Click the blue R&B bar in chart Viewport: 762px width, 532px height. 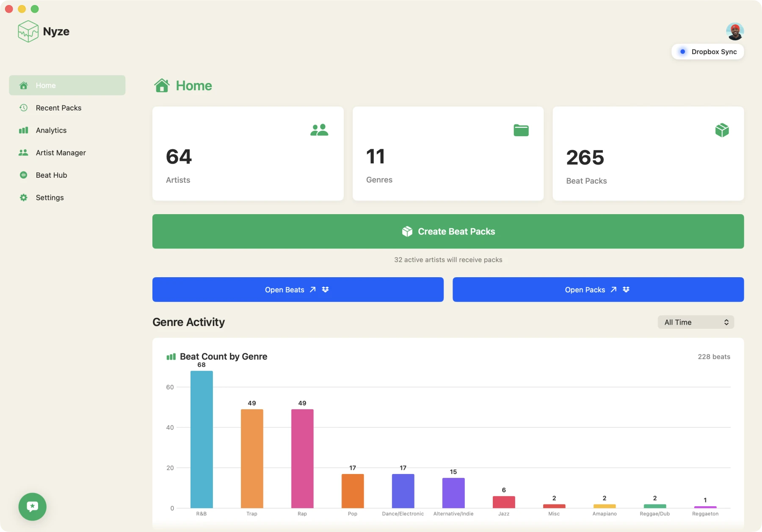tap(202, 439)
